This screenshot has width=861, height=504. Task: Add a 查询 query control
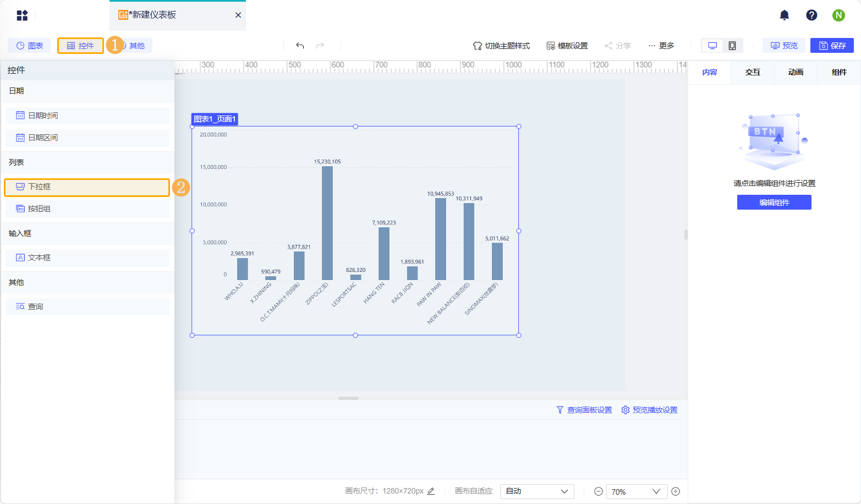tap(88, 306)
